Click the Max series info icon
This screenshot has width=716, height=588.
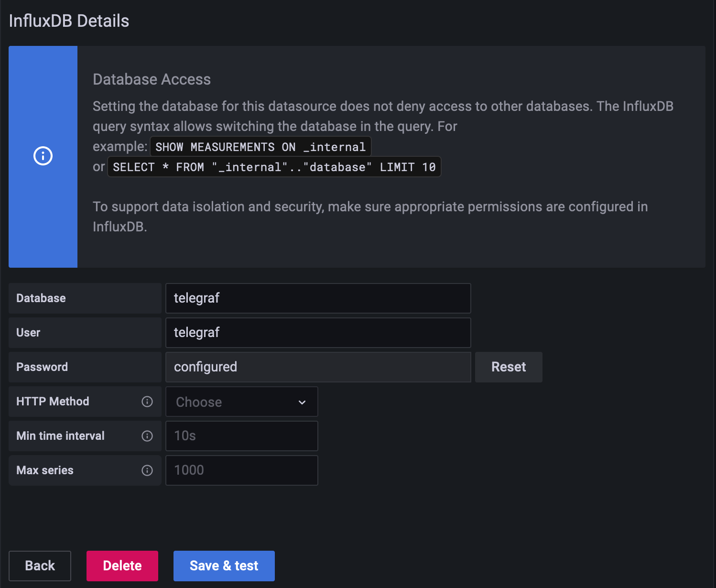pos(147,470)
